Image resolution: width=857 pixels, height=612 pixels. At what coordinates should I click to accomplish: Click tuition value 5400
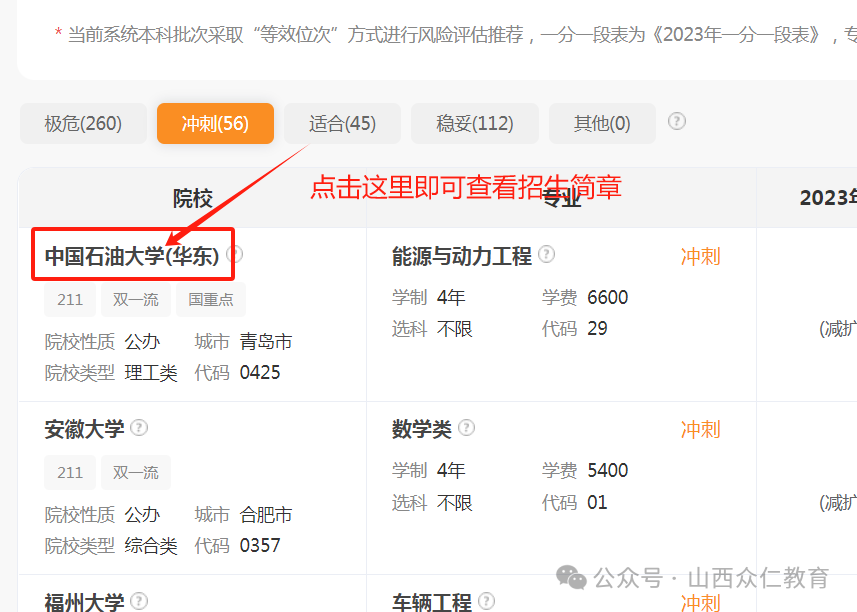[x=607, y=470]
